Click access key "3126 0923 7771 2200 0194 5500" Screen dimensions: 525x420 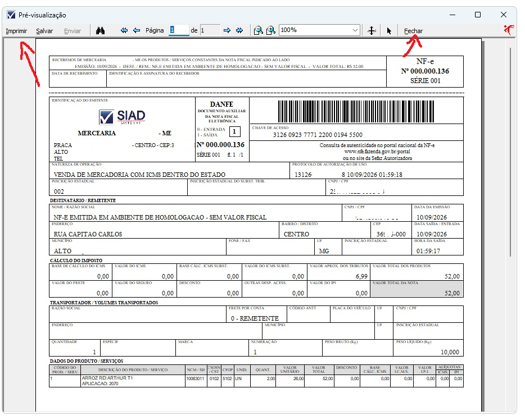pyautogui.click(x=318, y=135)
